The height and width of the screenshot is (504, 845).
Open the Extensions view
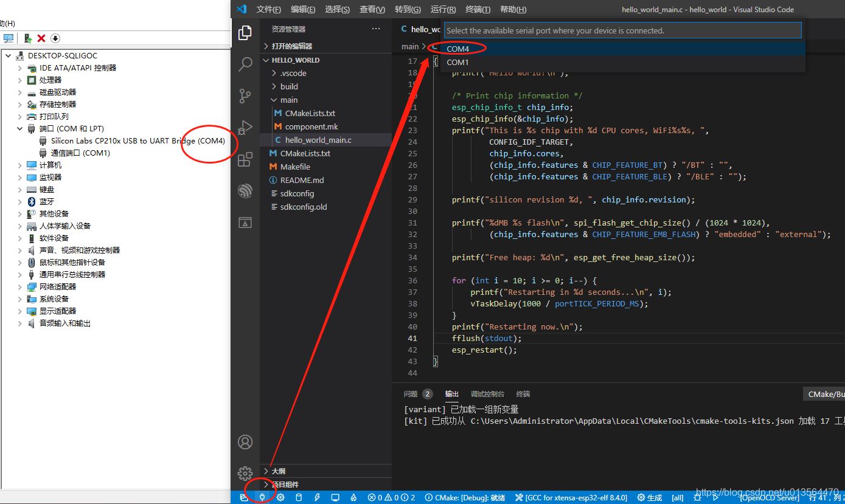tap(245, 159)
